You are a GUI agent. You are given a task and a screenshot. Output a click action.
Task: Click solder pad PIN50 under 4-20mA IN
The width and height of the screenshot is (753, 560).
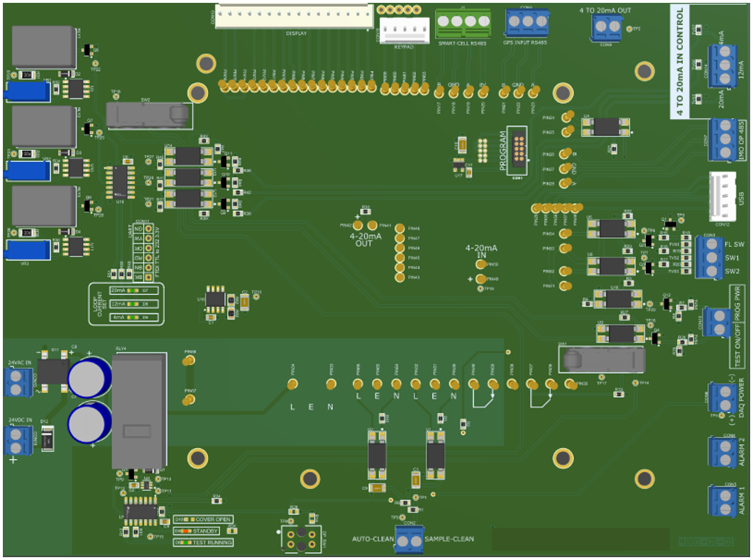coord(480,264)
